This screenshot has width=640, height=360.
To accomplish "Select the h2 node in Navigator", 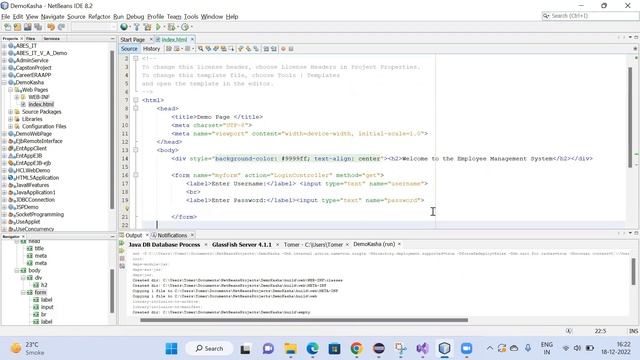I will click(x=44, y=285).
